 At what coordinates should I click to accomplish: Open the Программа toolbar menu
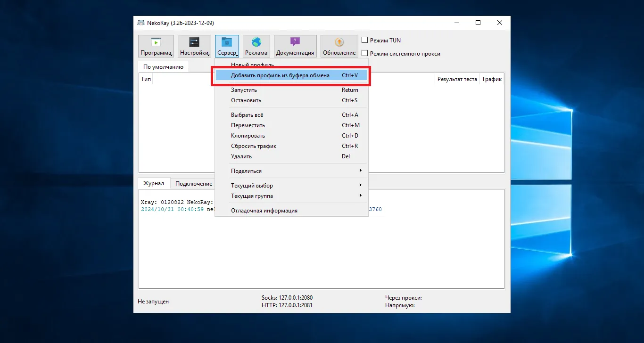156,46
